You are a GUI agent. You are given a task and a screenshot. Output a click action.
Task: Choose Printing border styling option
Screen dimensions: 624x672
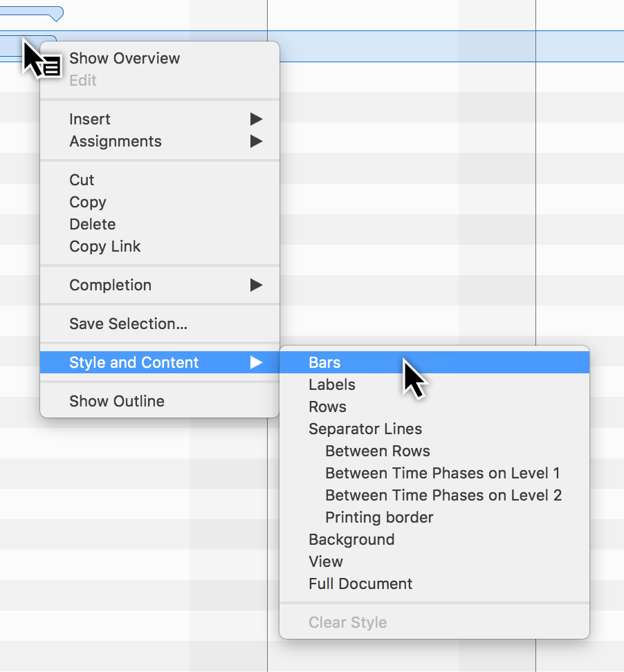[378, 516]
